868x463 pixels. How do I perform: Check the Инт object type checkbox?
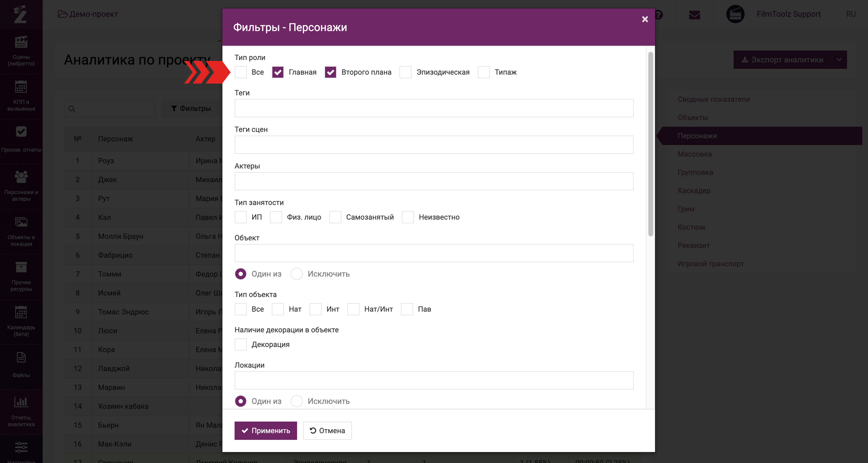pos(316,309)
